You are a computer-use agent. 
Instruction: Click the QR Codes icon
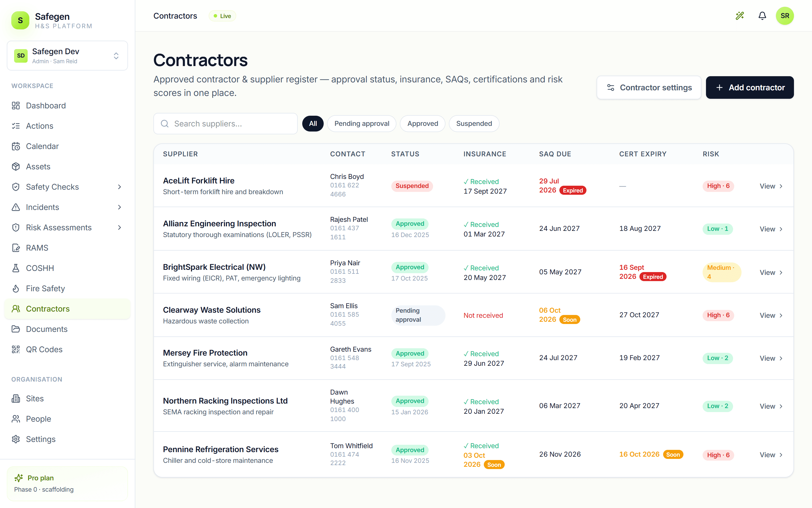(x=16, y=349)
